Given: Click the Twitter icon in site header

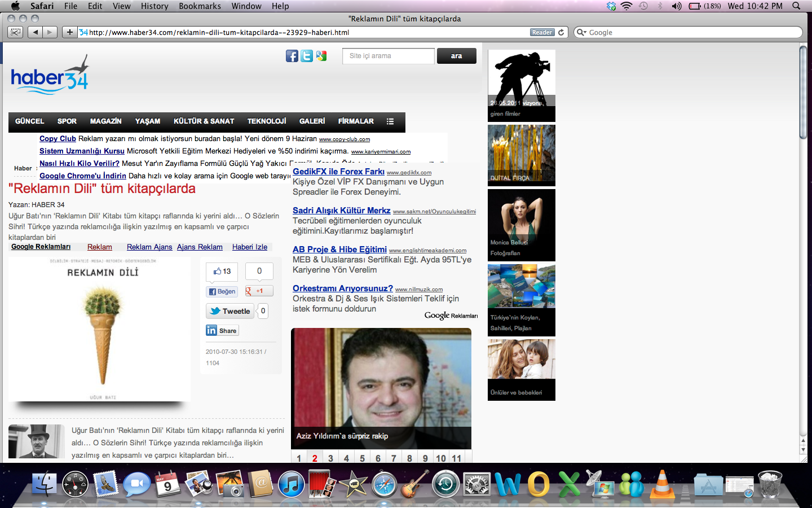Looking at the screenshot, I should coord(307,56).
